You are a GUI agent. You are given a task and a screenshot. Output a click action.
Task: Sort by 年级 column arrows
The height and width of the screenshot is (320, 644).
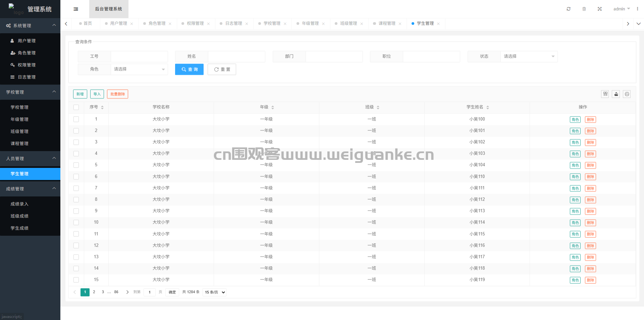(x=273, y=107)
